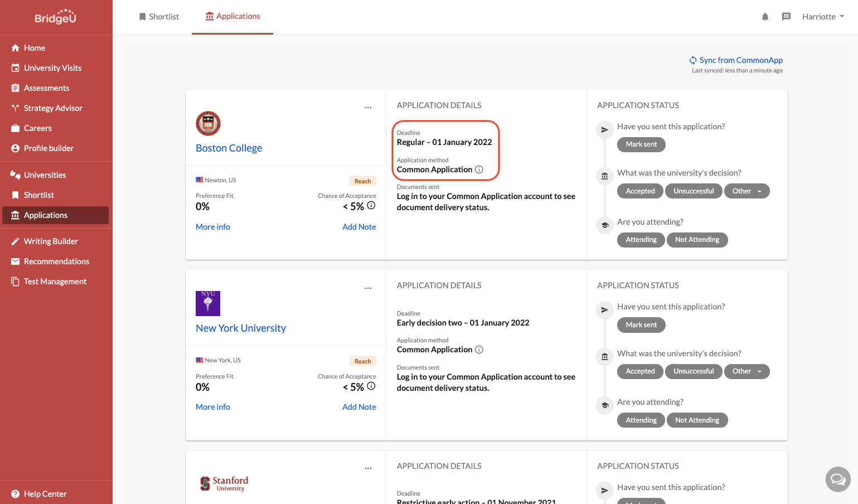858x504 pixels.
Task: Click info icon next to NYU Common Application
Action: click(479, 350)
